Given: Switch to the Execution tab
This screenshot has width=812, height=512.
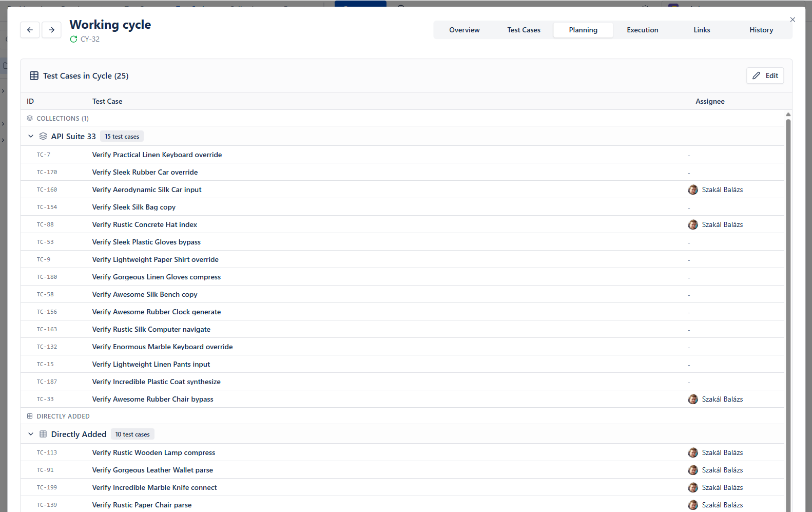Looking at the screenshot, I should coord(642,30).
